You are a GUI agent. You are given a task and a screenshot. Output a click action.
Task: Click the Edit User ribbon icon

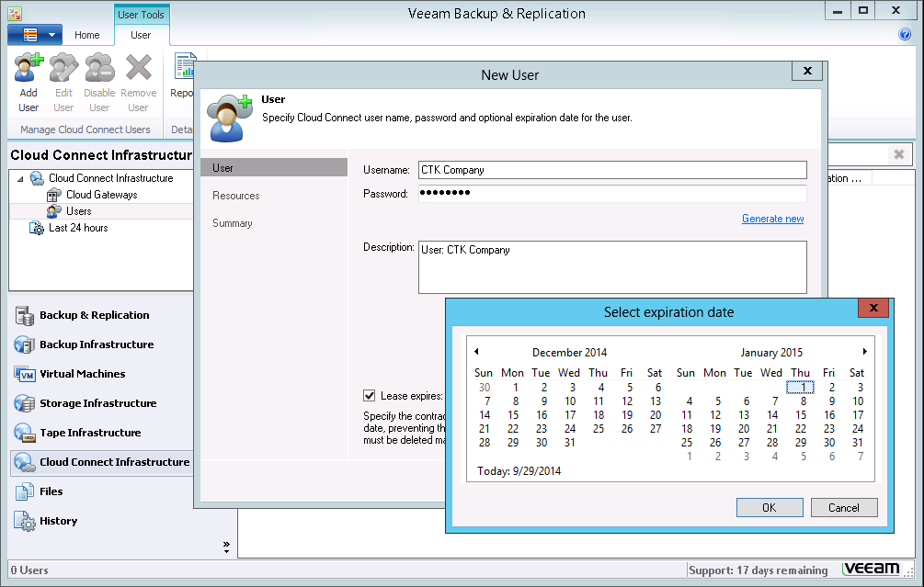[x=63, y=83]
